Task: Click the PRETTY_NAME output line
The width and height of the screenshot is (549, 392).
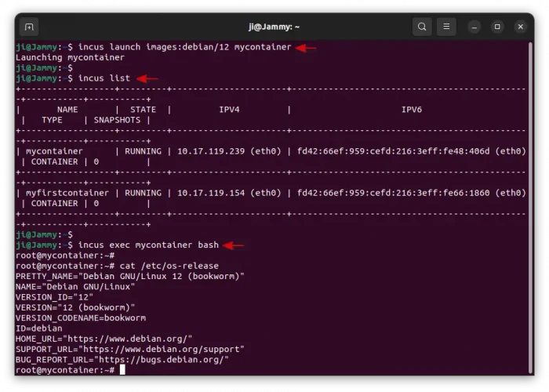Action: pos(130,276)
